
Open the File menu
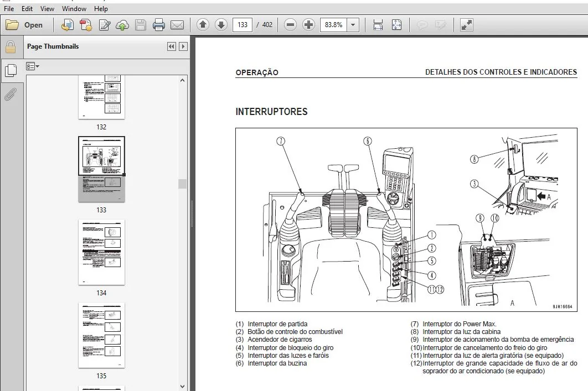tap(9, 9)
